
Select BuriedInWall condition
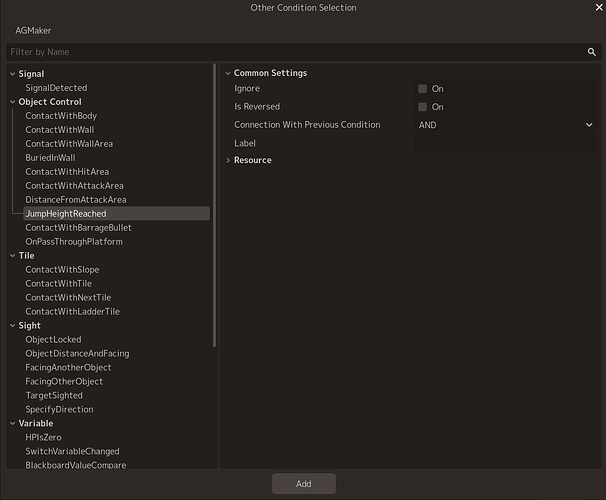pyautogui.click(x=50, y=158)
